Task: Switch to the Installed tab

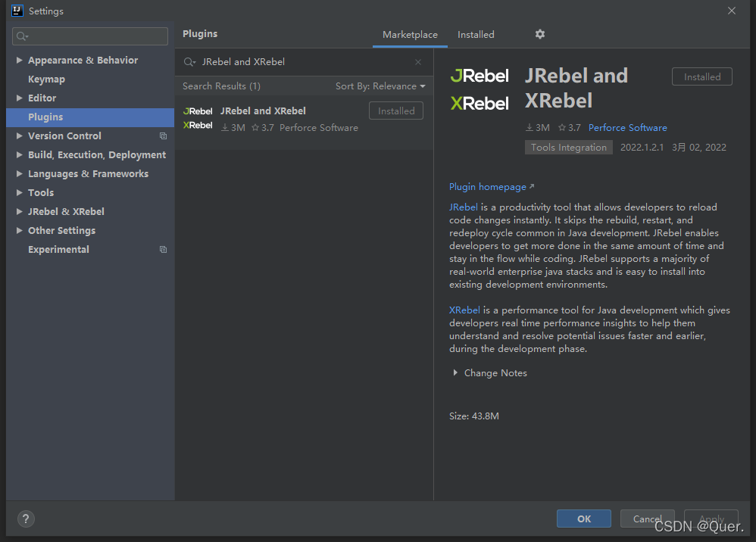Action: click(x=476, y=35)
